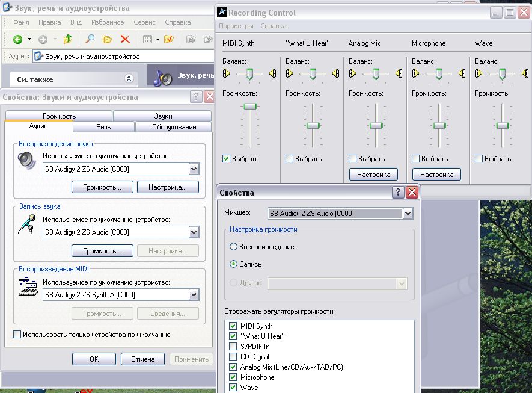Click Настройка button under Microphone

point(436,175)
